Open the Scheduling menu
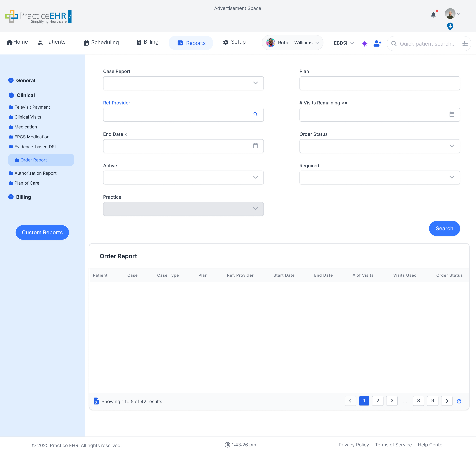This screenshot has width=476, height=454. click(x=101, y=43)
